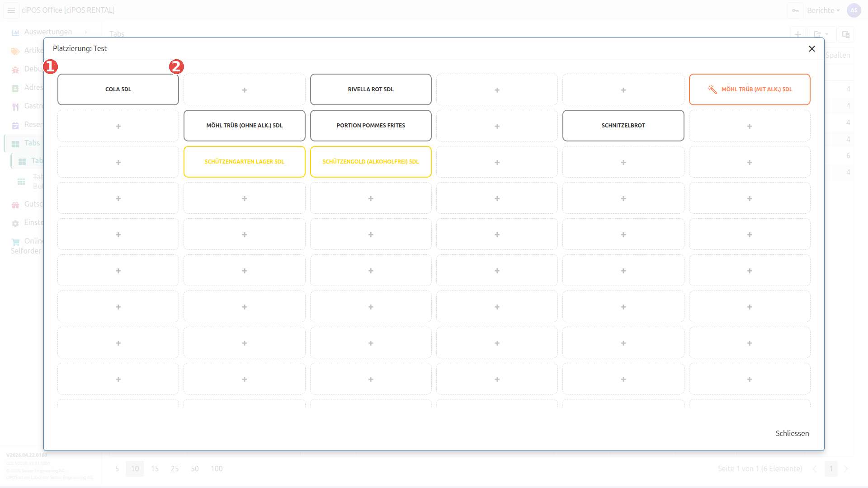Click the Debitoren bug icon in sidebar

click(15, 69)
